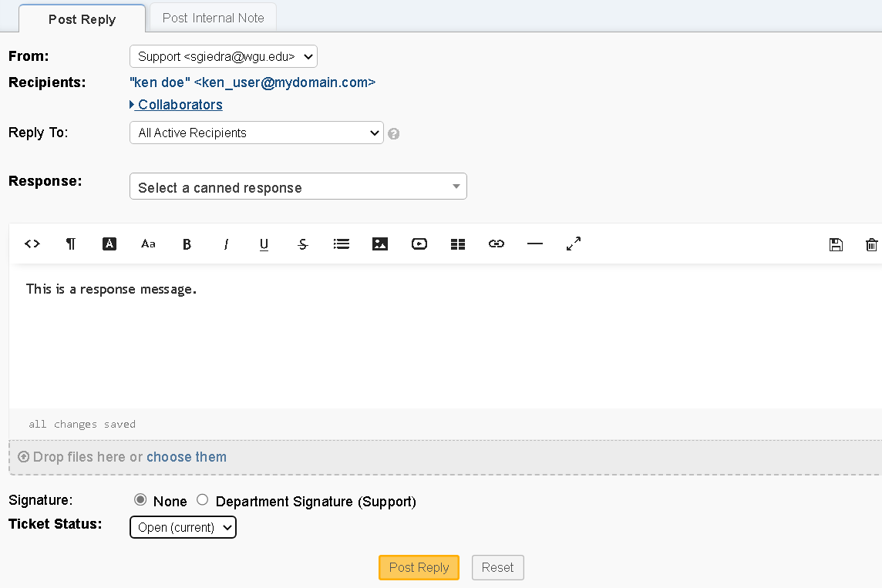The width and height of the screenshot is (882, 588).
Task: Discard the draft with the trash icon
Action: coord(872,244)
